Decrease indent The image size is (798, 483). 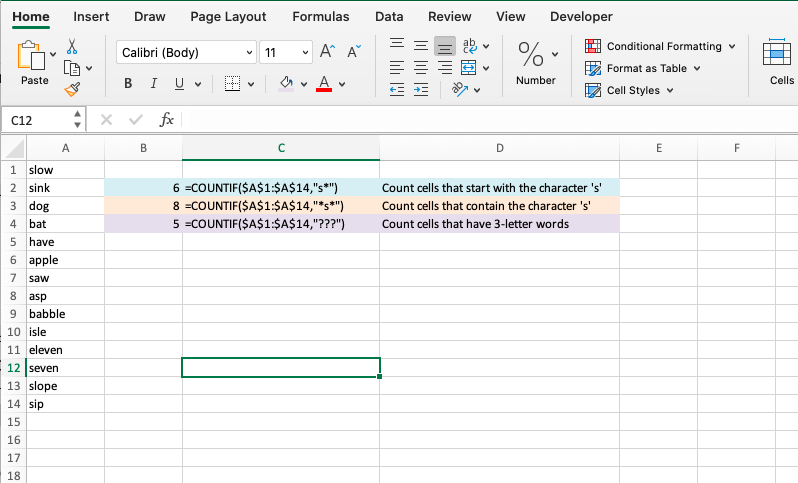pos(397,90)
